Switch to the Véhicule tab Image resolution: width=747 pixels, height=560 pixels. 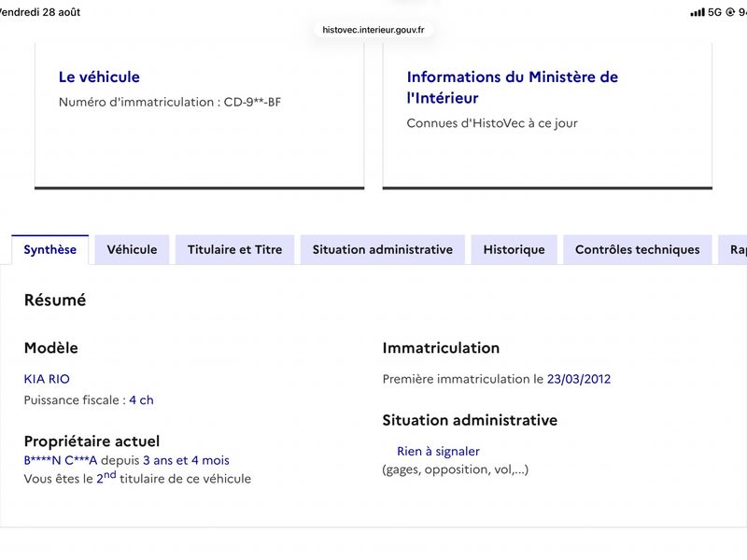132,249
